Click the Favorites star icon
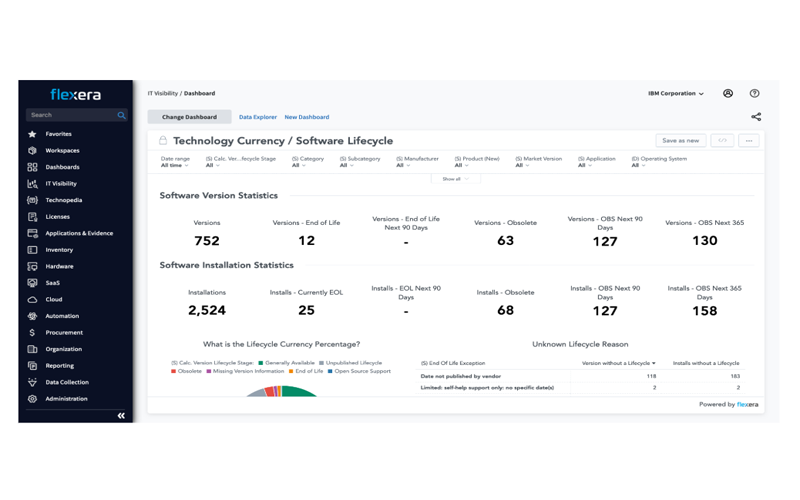The height and width of the screenshot is (500, 800). pos(32,134)
